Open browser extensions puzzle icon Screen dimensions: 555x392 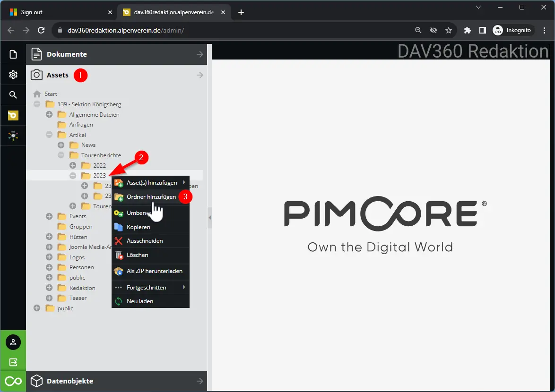coord(468,30)
